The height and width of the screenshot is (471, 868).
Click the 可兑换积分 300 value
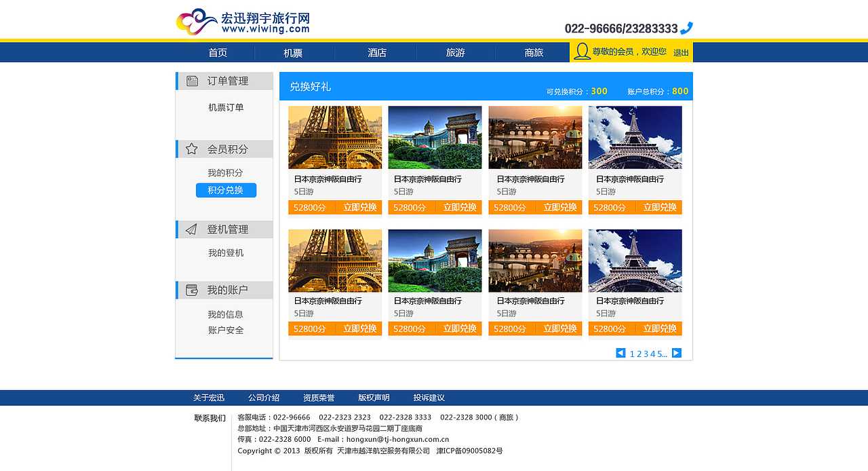(599, 91)
